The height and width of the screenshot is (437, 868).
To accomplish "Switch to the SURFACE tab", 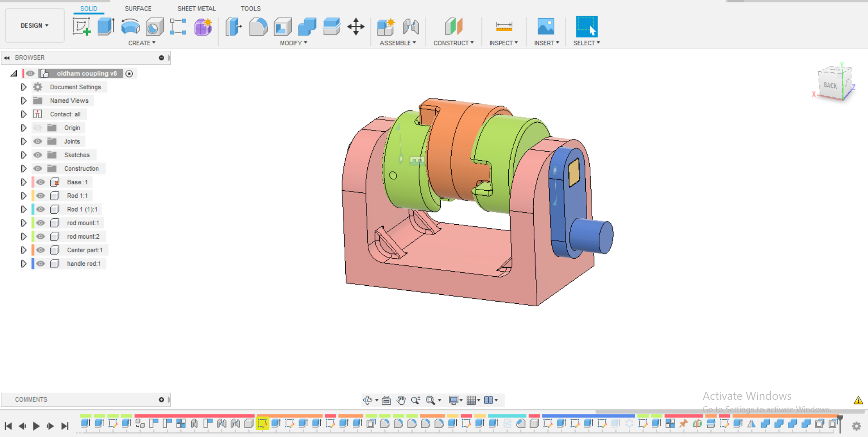I will point(138,9).
